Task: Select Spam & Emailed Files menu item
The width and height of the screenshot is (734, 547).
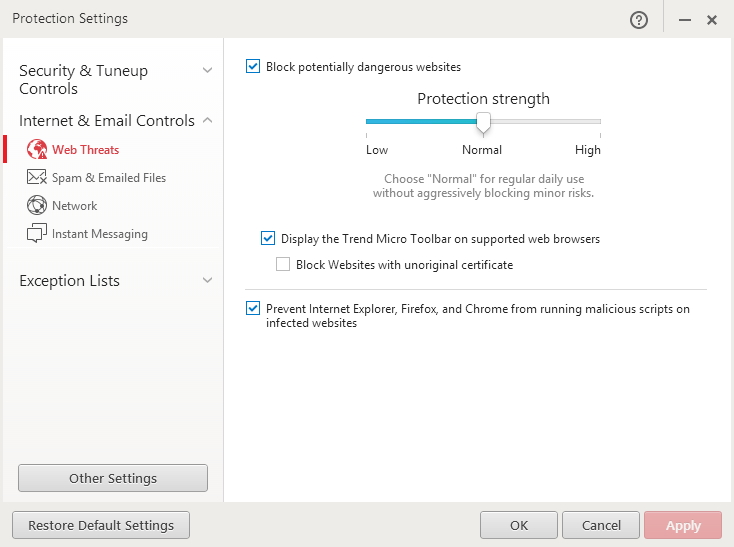Action: (x=109, y=178)
